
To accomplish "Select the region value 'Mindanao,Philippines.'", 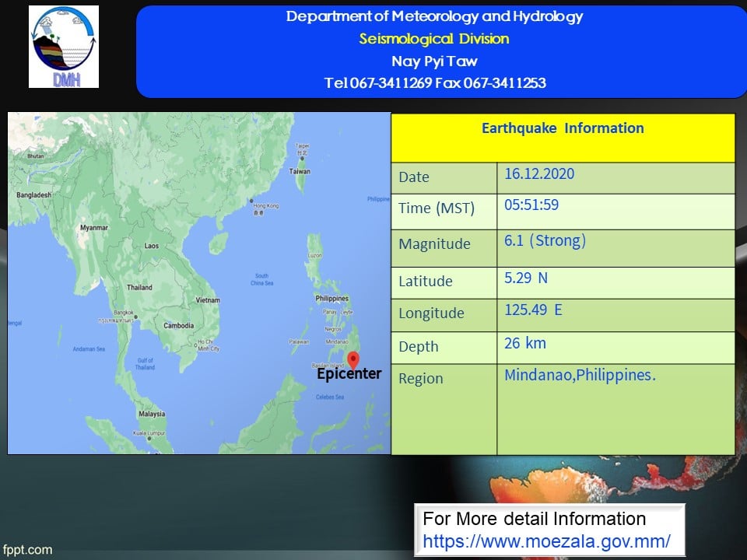I will (x=580, y=375).
